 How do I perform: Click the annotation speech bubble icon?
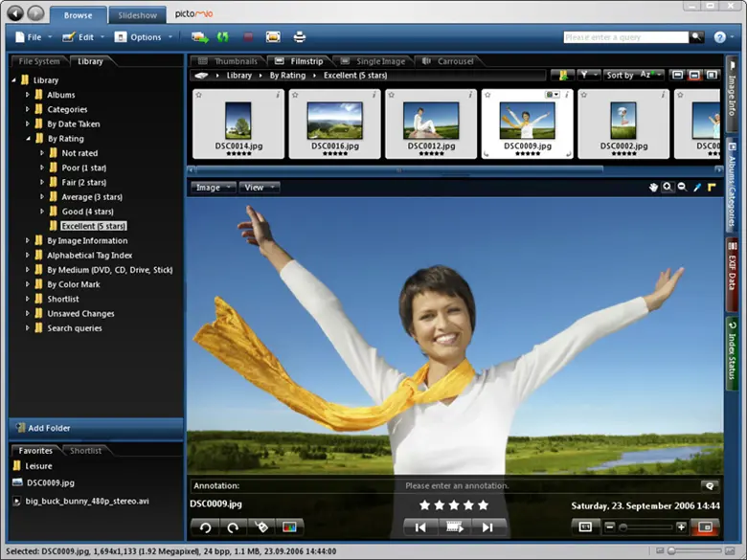710,485
